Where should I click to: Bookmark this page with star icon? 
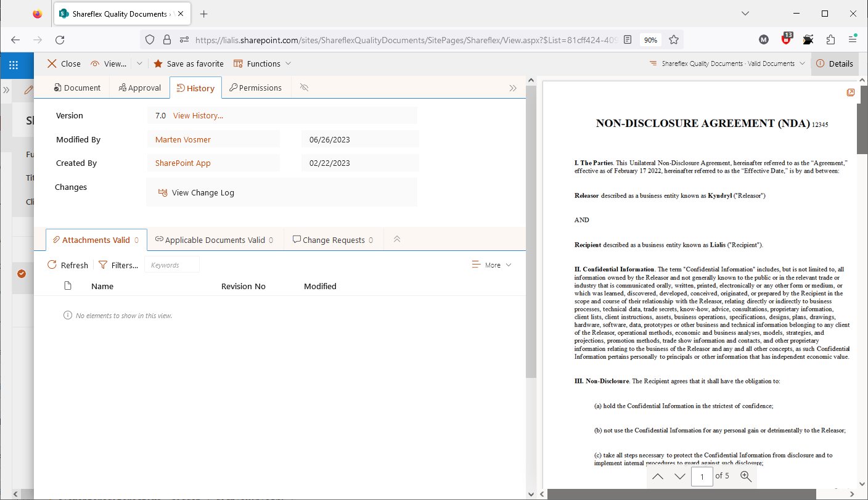[674, 39]
